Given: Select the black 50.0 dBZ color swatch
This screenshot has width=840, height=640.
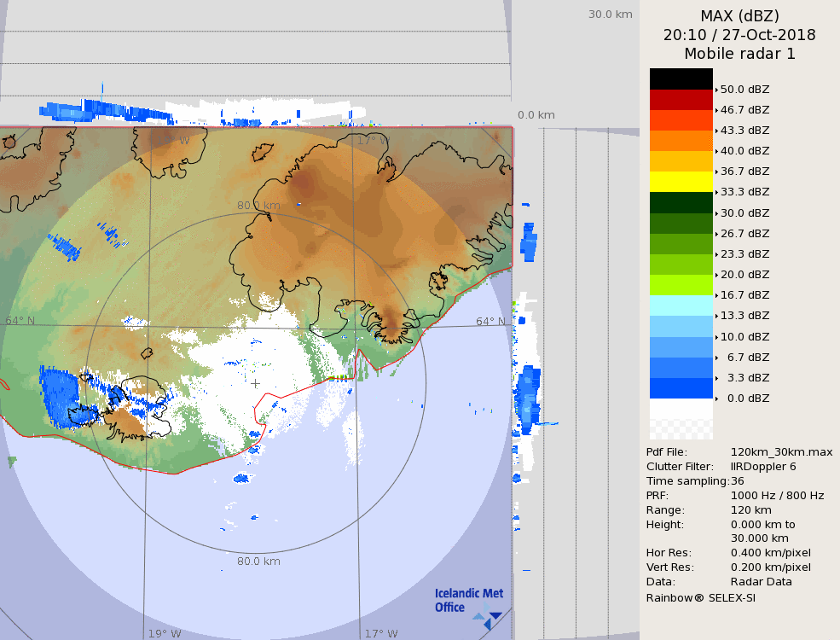Looking at the screenshot, I should 681,79.
